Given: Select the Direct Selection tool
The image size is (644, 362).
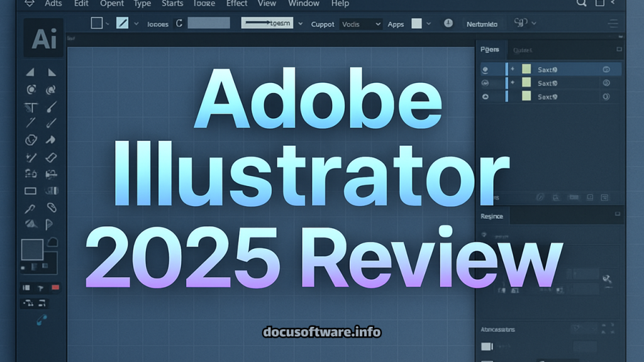Looking at the screenshot, I should click(51, 72).
